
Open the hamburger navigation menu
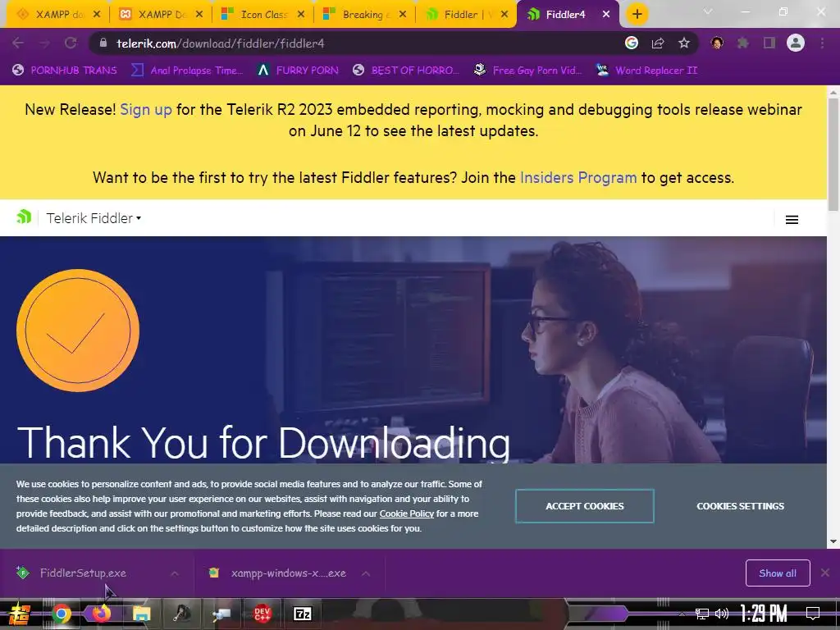point(792,220)
